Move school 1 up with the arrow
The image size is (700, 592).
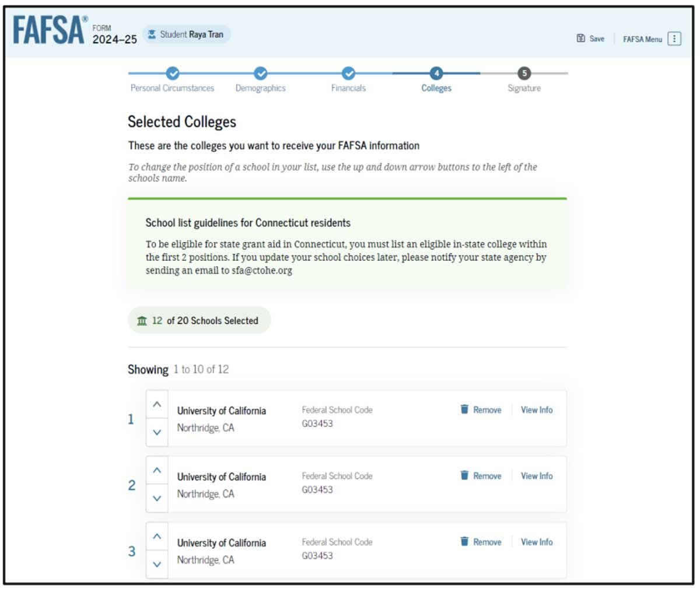(x=157, y=404)
